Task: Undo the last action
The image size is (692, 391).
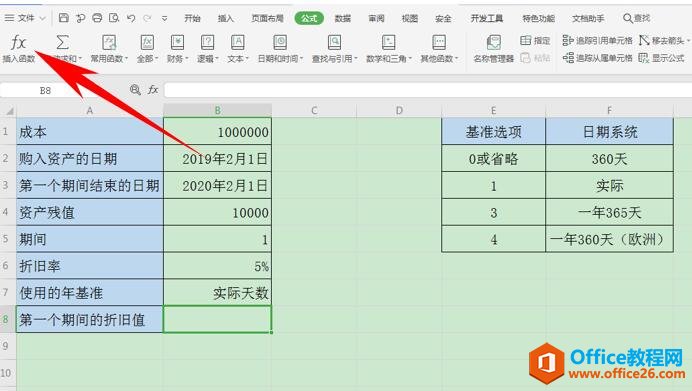Action: click(131, 18)
